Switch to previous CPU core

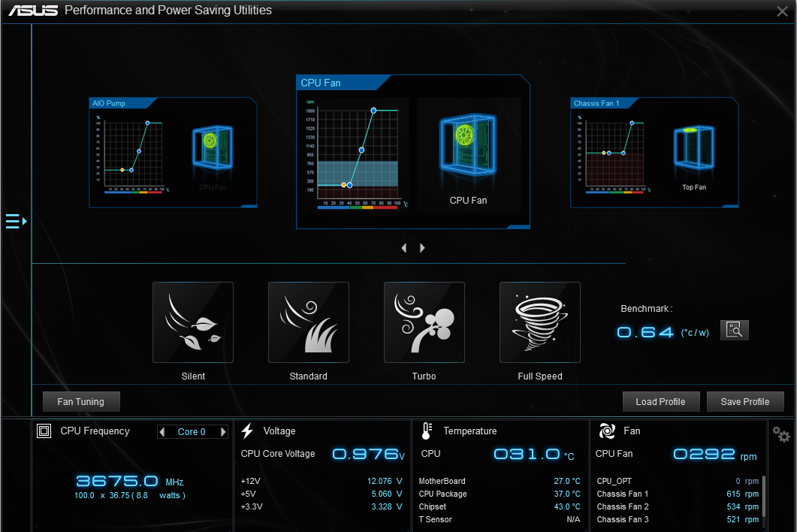coord(162,432)
